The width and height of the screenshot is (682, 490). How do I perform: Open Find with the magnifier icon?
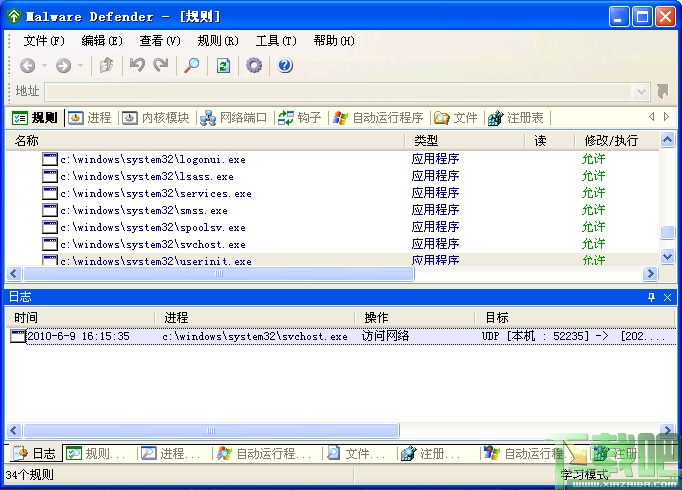[x=191, y=66]
